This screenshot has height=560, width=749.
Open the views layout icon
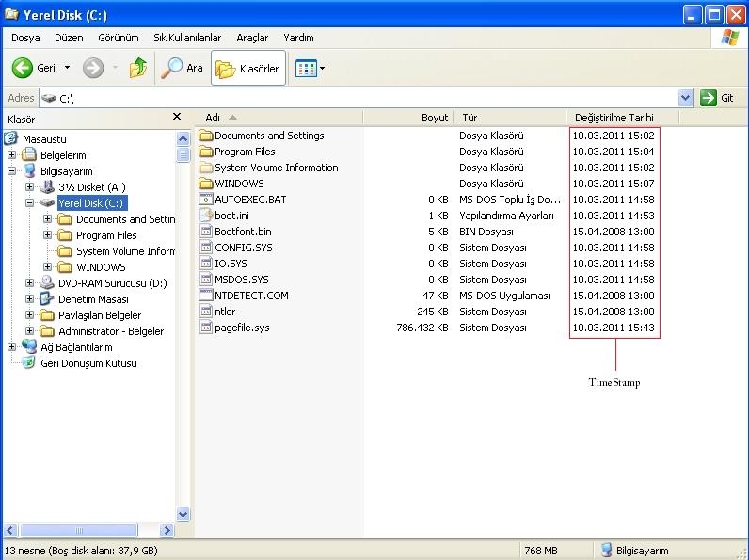(306, 69)
